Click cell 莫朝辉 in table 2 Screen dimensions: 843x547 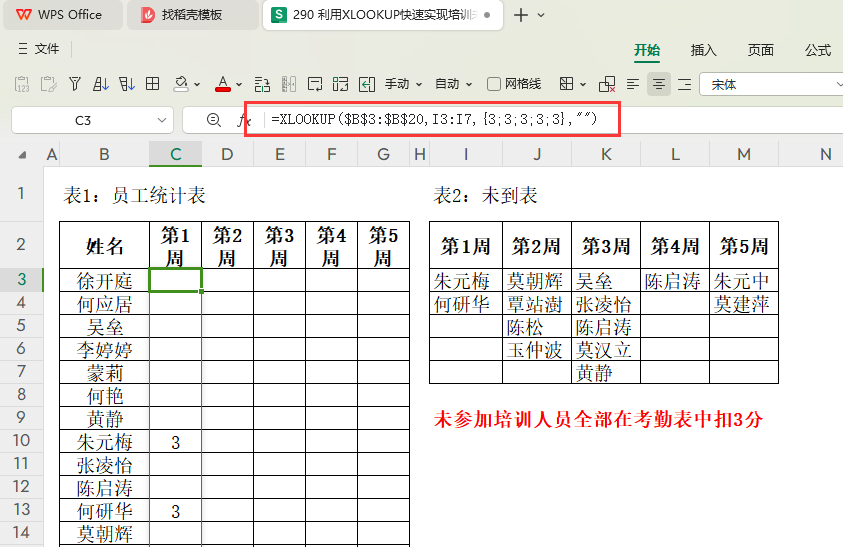point(537,280)
